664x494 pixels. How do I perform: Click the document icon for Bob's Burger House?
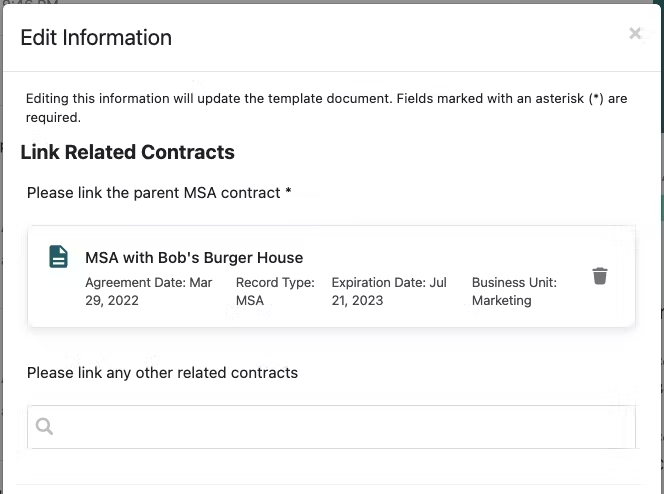[58, 257]
